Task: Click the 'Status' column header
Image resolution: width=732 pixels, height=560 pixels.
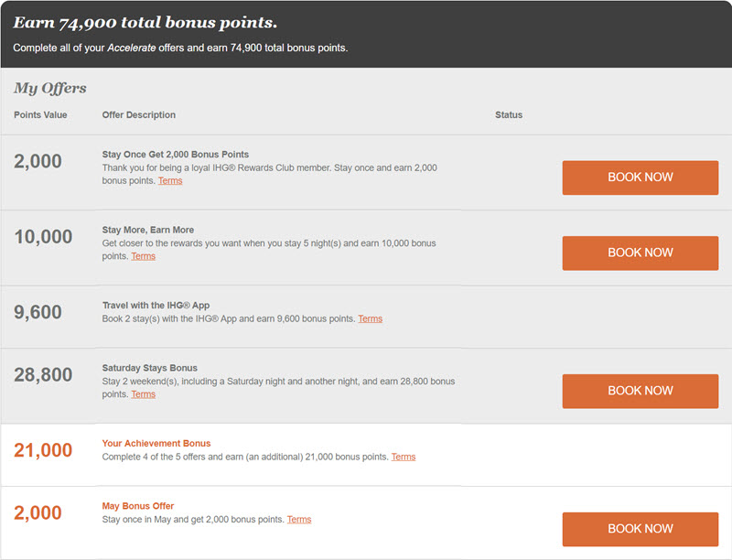Action: [x=509, y=115]
